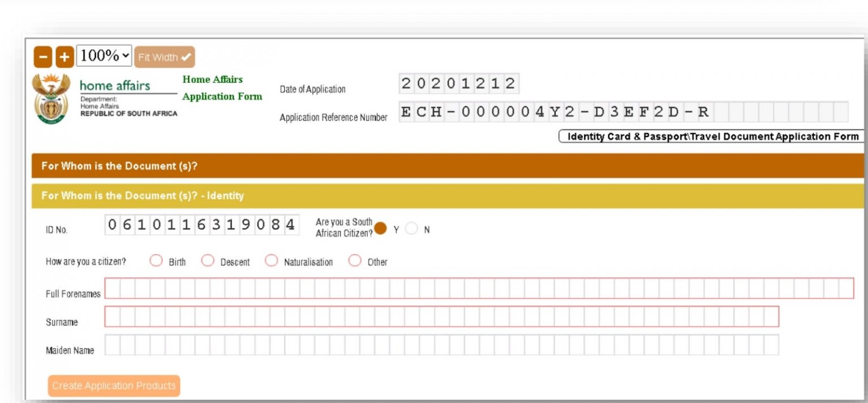868x403 pixels.
Task: Select N for South African Citizen
Action: pos(411,229)
